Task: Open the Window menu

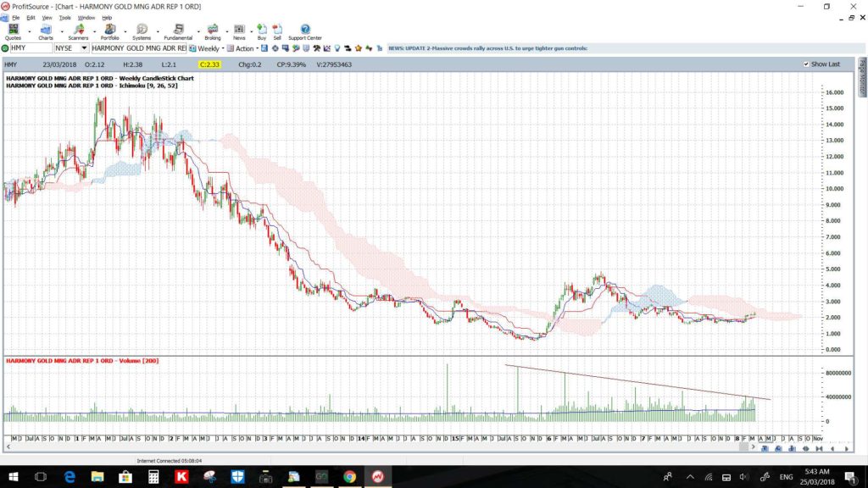Action: pos(86,18)
